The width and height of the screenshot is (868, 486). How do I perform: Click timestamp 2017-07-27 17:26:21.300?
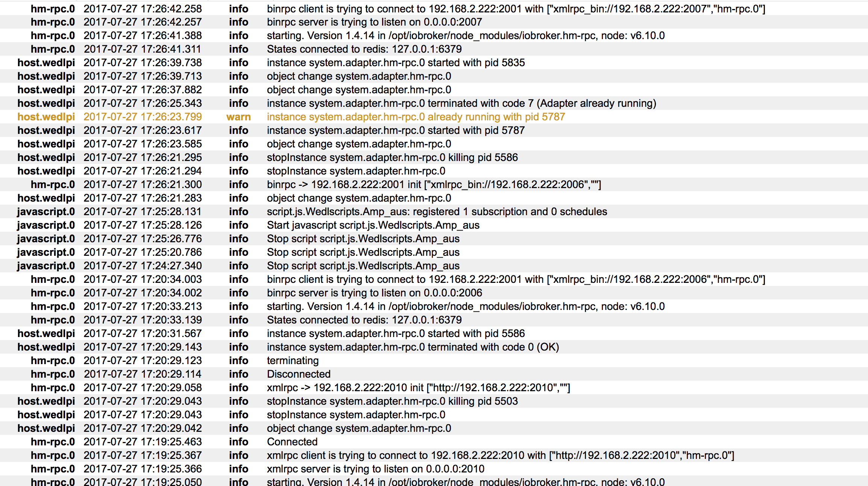(x=143, y=185)
